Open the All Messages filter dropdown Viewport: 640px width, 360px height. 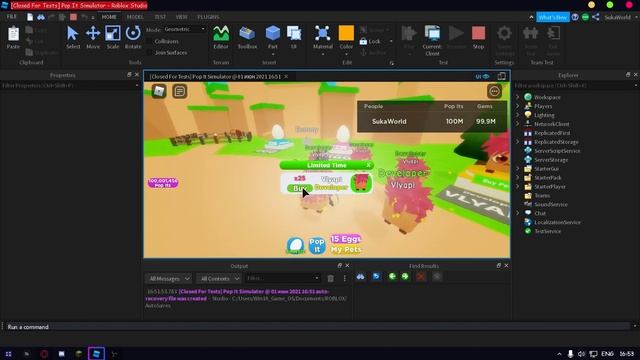tap(168, 278)
